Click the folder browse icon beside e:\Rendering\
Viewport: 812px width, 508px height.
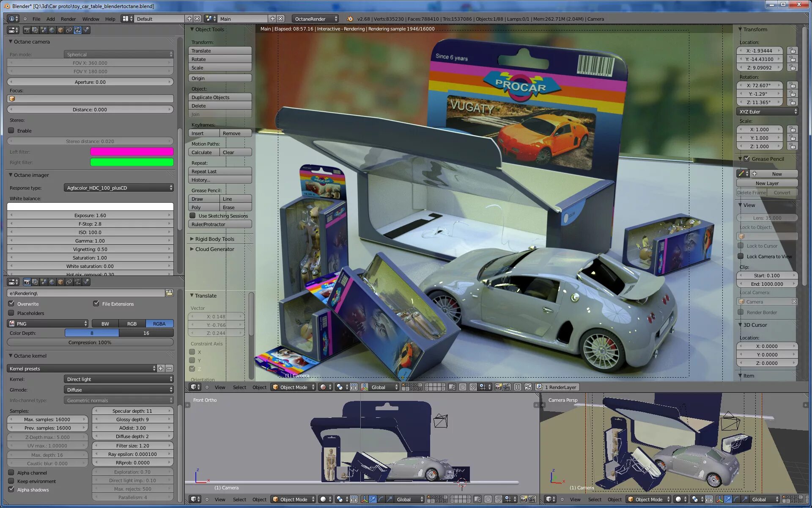(169, 293)
